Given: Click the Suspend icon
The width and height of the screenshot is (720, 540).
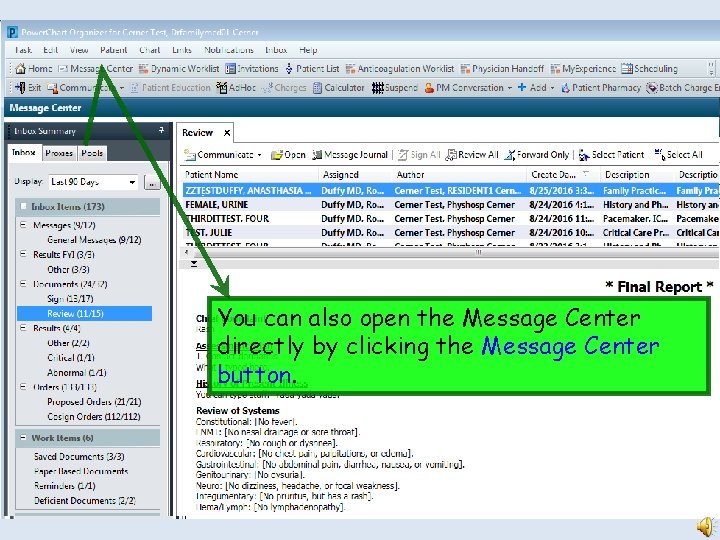Looking at the screenshot, I should [377, 87].
